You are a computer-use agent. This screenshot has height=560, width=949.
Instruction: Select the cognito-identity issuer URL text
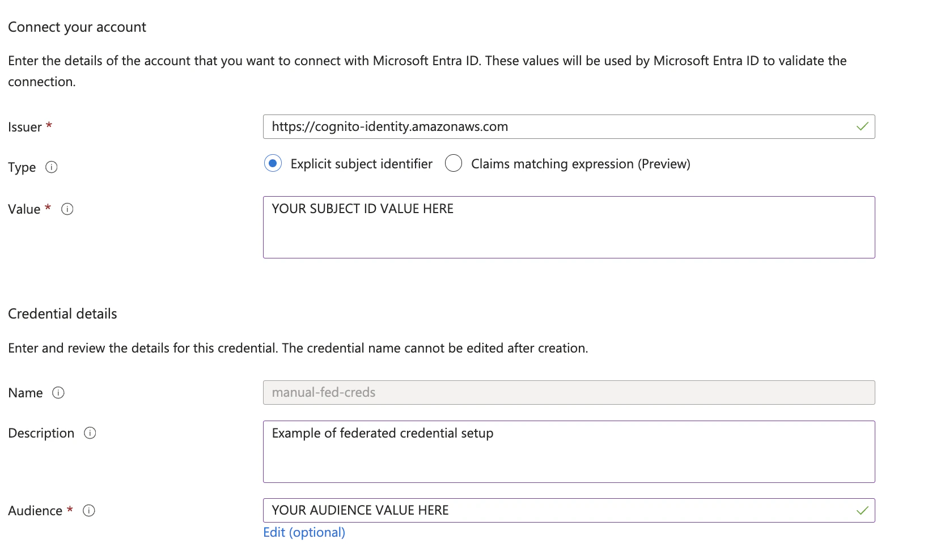click(389, 127)
